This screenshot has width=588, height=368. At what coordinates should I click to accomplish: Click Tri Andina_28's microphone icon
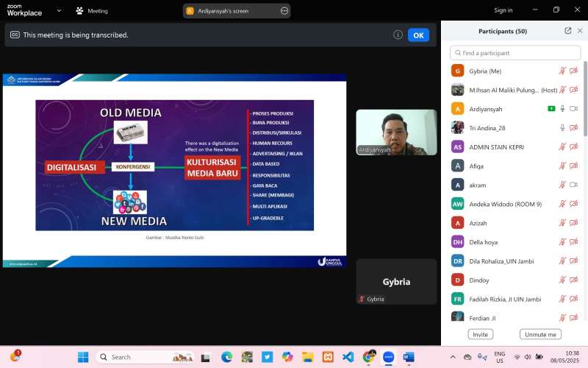[562, 127]
